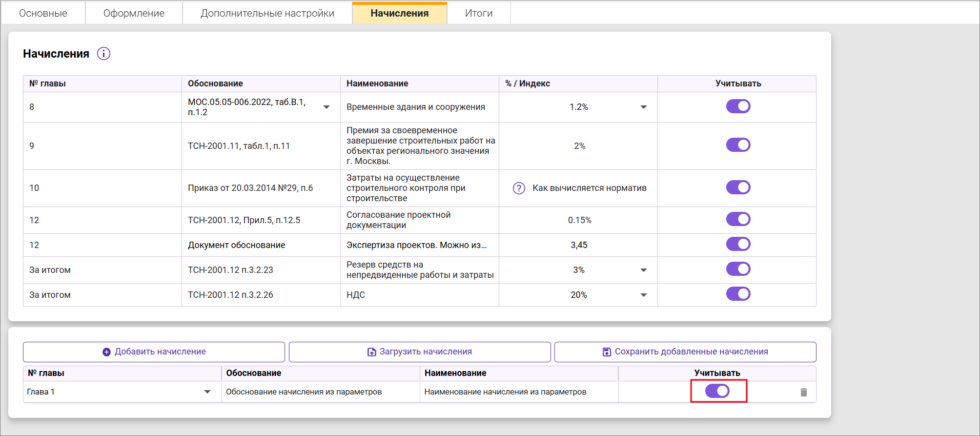Open the Дополнительные настройки tab

point(267,13)
